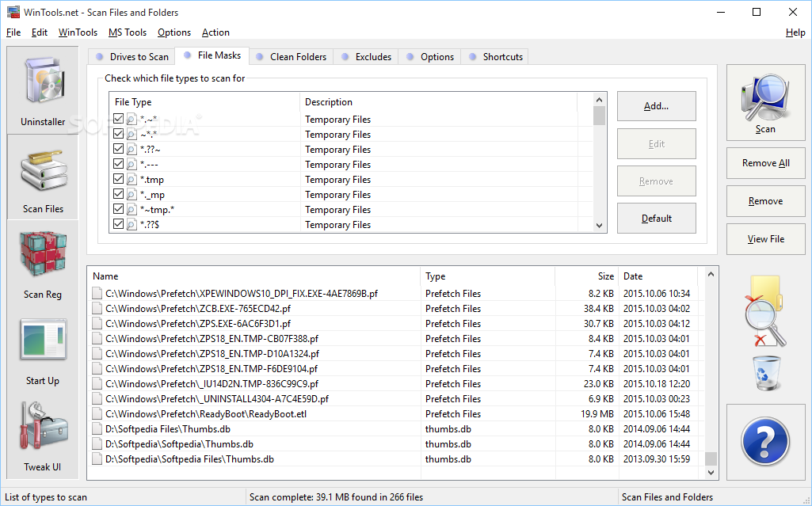Click mask icon beside *.--- file type

coord(132,165)
